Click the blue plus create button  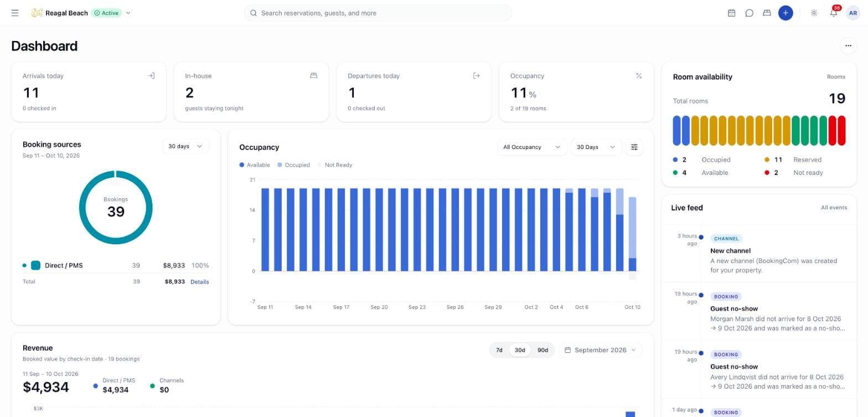(x=785, y=13)
